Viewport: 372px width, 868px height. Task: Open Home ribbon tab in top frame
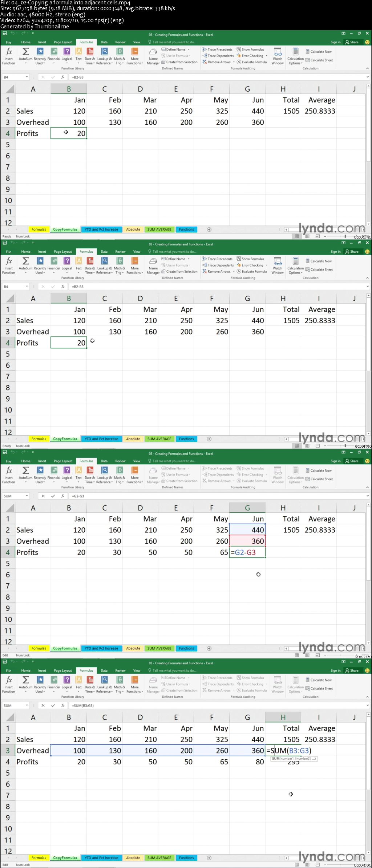pos(26,42)
